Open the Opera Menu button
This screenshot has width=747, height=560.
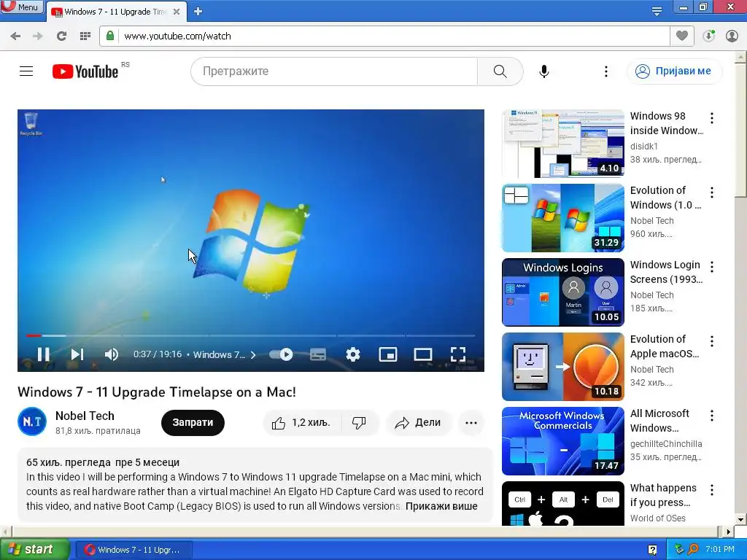pos(22,7)
